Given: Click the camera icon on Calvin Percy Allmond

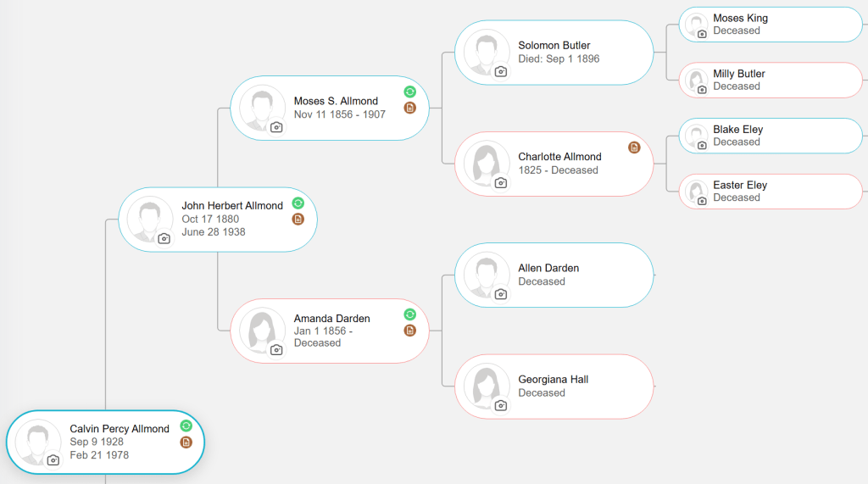Looking at the screenshot, I should 53,460.
